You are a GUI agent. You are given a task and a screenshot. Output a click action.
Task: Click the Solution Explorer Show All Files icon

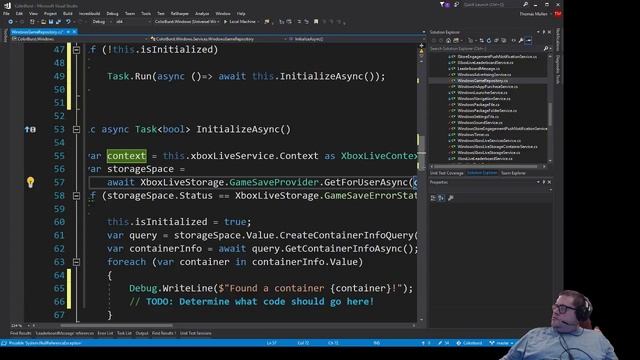(x=504, y=40)
